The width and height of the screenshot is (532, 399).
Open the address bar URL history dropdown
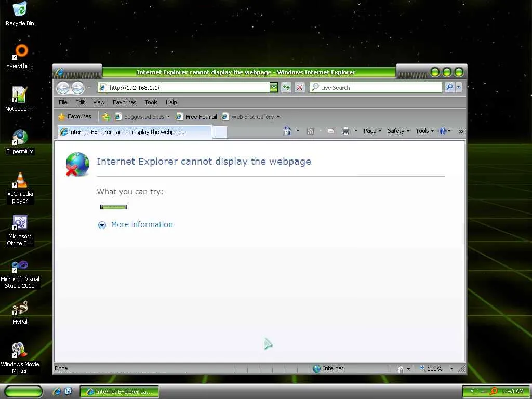[x=274, y=87]
